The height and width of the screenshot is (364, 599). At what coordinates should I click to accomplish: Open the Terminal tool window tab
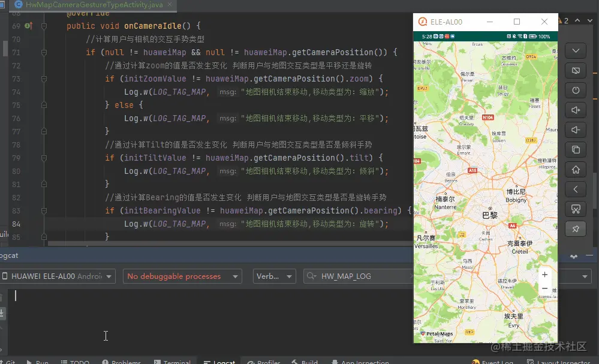(x=172, y=362)
